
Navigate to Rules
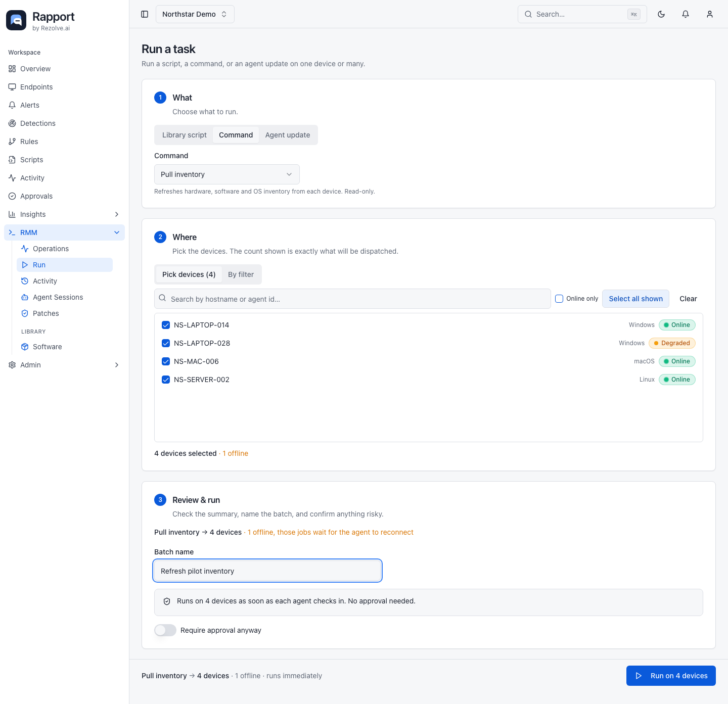64,142
